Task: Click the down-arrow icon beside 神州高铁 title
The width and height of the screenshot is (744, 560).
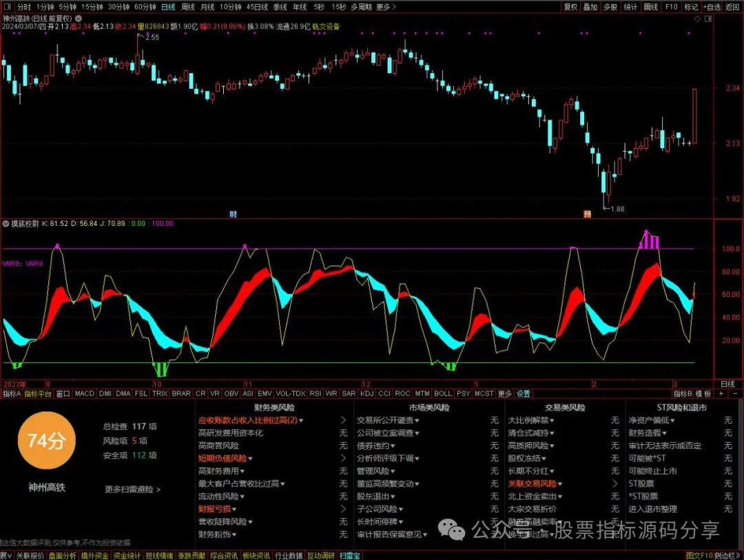Action: point(79,19)
